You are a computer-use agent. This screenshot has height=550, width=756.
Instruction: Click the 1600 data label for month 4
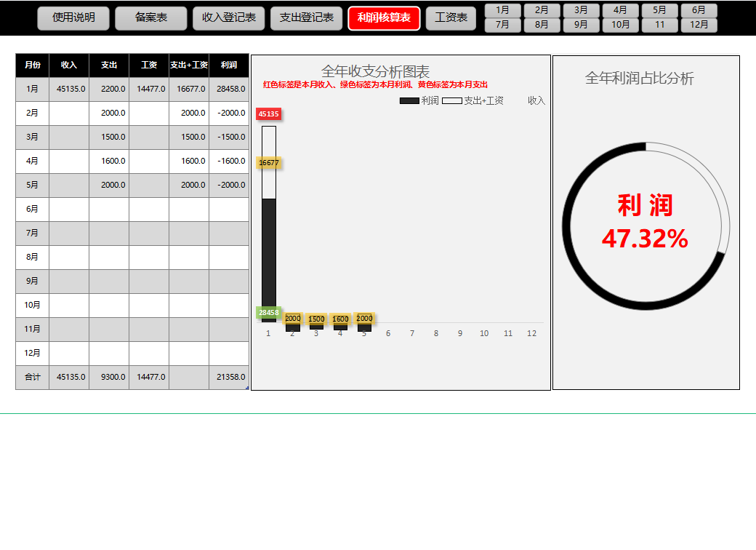tap(340, 319)
